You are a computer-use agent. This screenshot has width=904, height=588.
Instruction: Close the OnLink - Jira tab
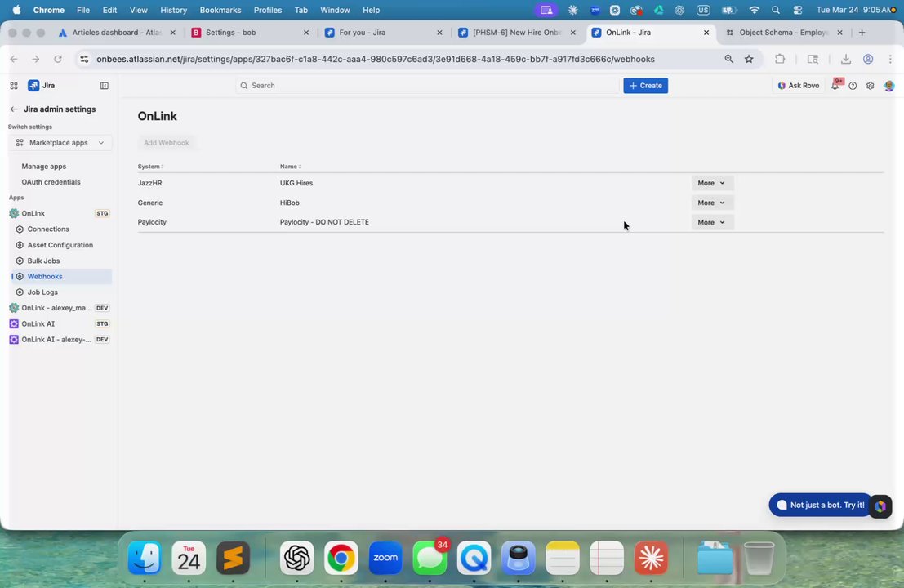tap(706, 33)
